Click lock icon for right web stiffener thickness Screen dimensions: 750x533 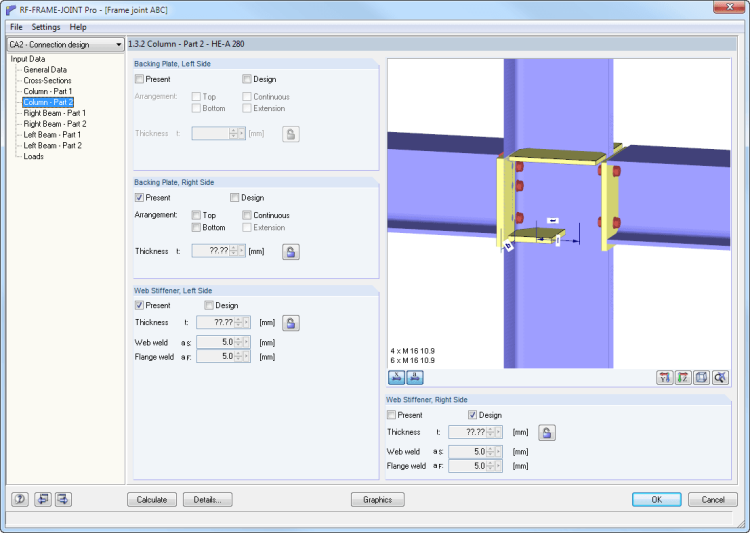click(548, 432)
